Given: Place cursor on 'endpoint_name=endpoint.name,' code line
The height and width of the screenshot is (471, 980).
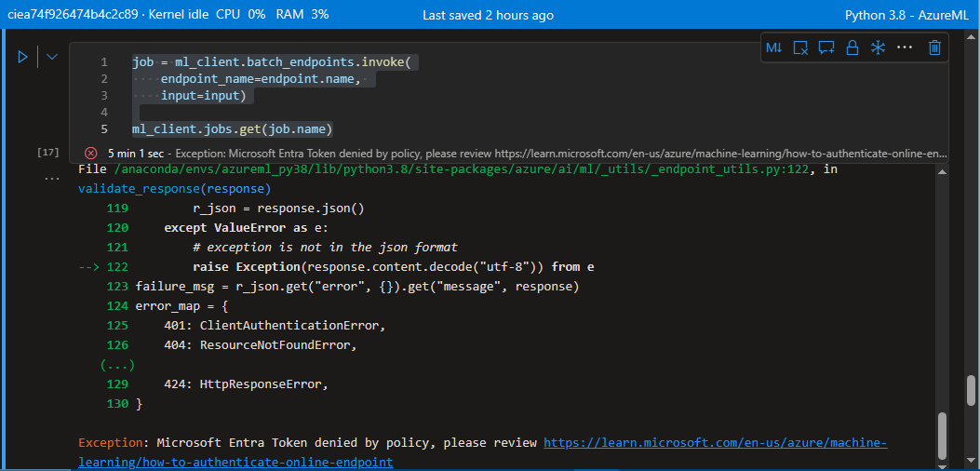Looking at the screenshot, I should (x=261, y=79).
